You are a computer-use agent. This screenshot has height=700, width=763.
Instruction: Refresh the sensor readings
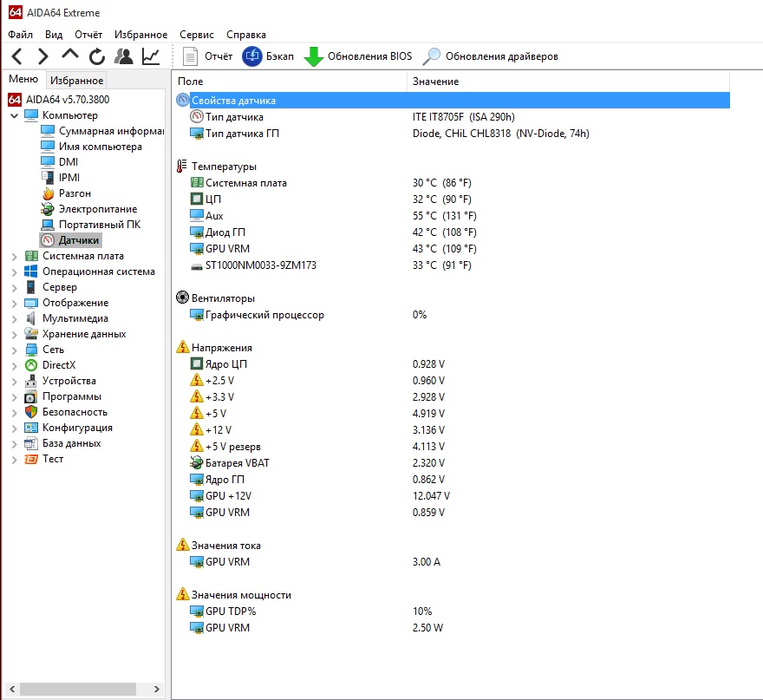(x=97, y=56)
